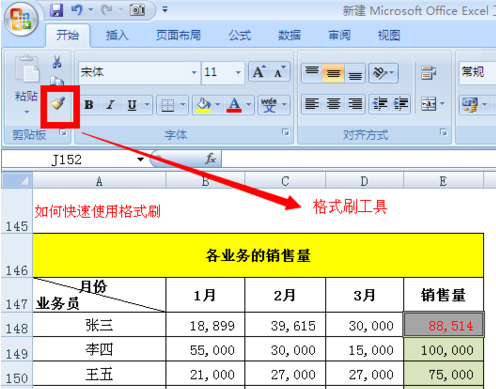Toggle middle vertical alignment button
Viewport: 496px width, 389px height.
click(333, 73)
